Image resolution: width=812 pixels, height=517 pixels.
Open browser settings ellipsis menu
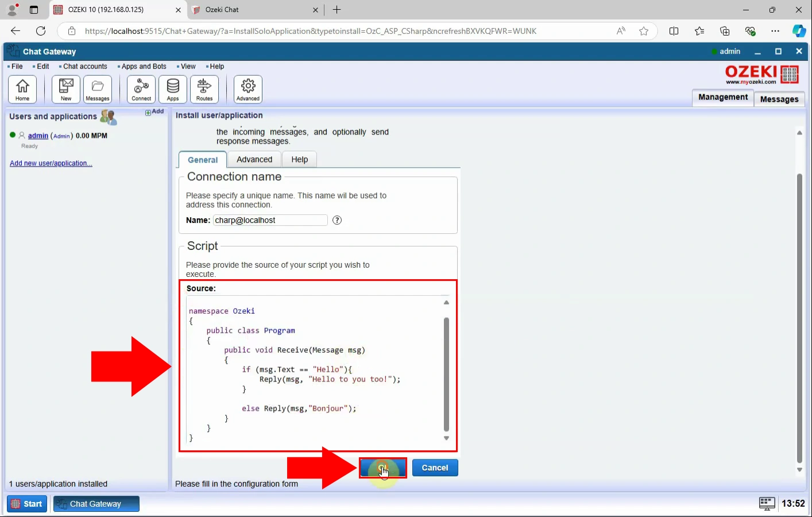pos(775,31)
